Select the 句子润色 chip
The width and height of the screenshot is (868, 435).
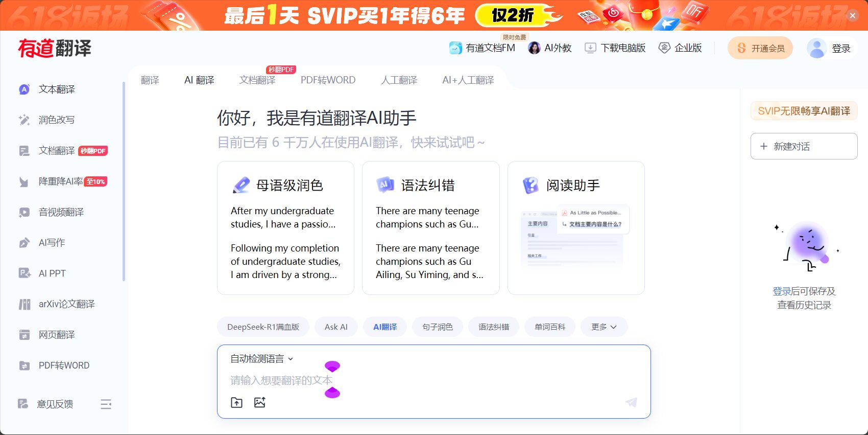coord(438,327)
